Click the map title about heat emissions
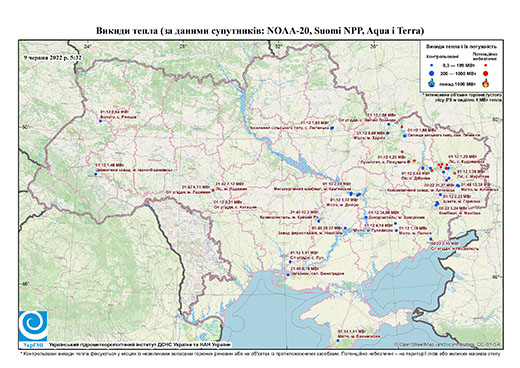520x368 pixels. point(260,31)
